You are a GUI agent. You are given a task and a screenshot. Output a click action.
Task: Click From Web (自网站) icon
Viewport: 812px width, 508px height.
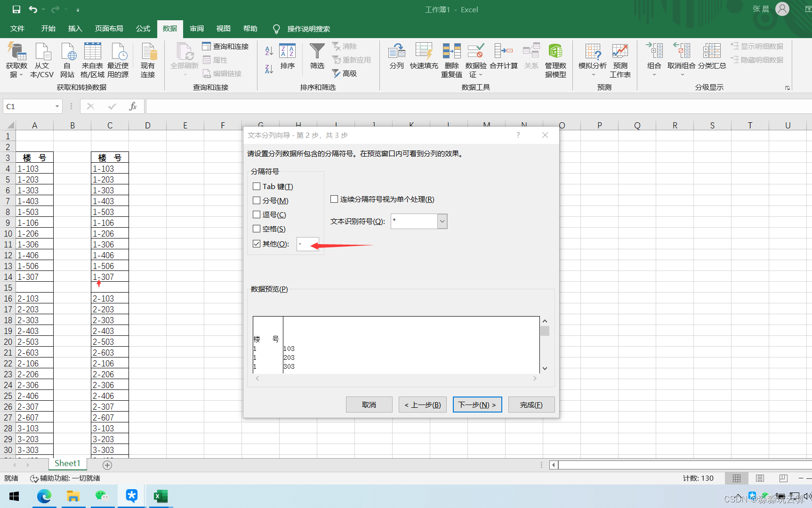[67, 60]
